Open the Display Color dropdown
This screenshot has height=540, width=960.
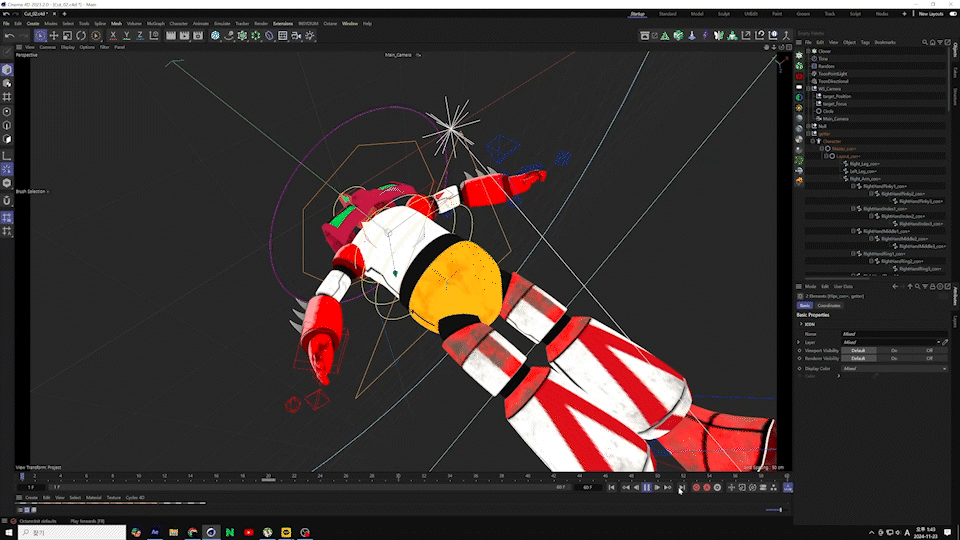894,369
